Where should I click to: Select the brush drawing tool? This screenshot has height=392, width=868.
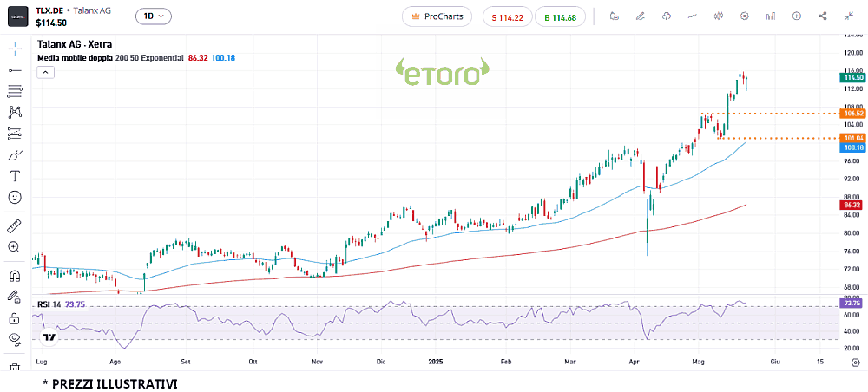(x=15, y=155)
